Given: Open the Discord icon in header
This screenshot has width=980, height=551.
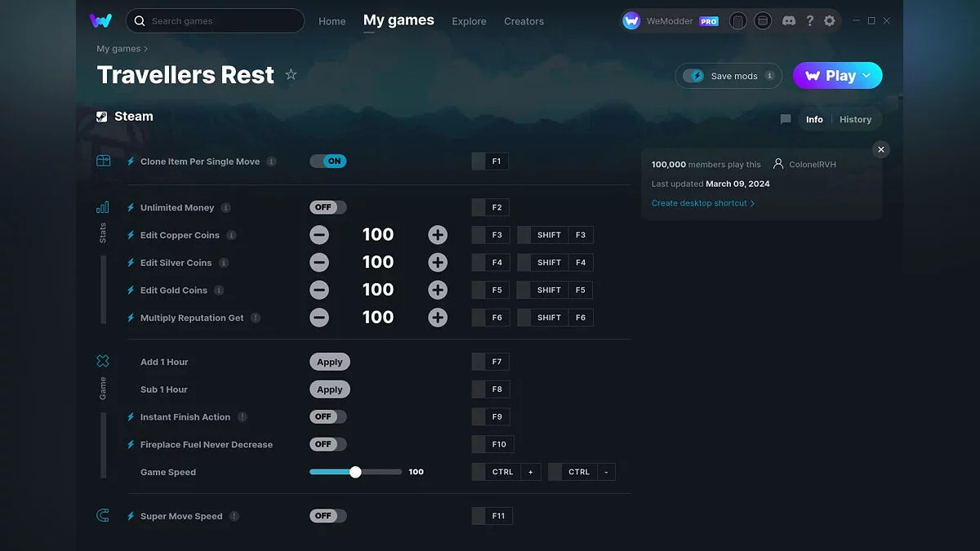Looking at the screenshot, I should point(789,21).
